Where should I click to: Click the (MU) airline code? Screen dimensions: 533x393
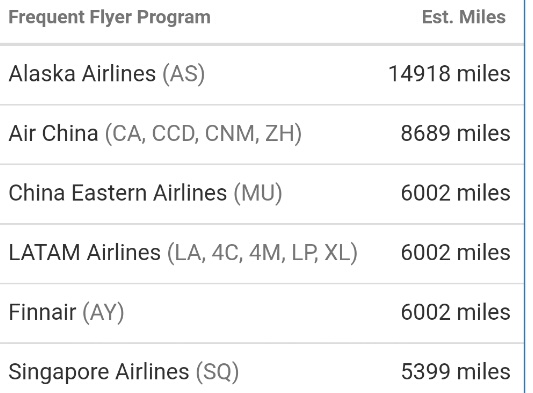(x=258, y=193)
